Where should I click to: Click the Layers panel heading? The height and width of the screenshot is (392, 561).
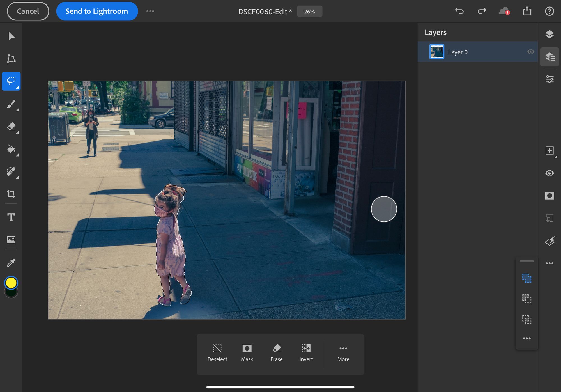[x=435, y=32]
